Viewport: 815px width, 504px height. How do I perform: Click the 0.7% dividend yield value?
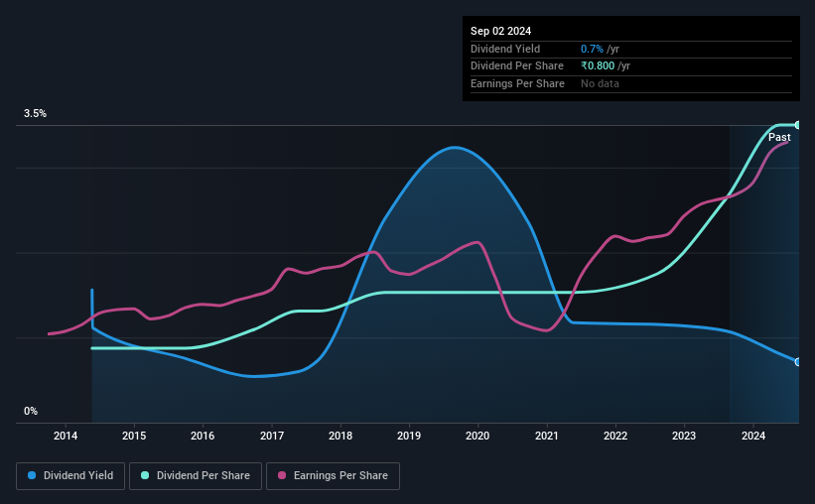tap(592, 49)
